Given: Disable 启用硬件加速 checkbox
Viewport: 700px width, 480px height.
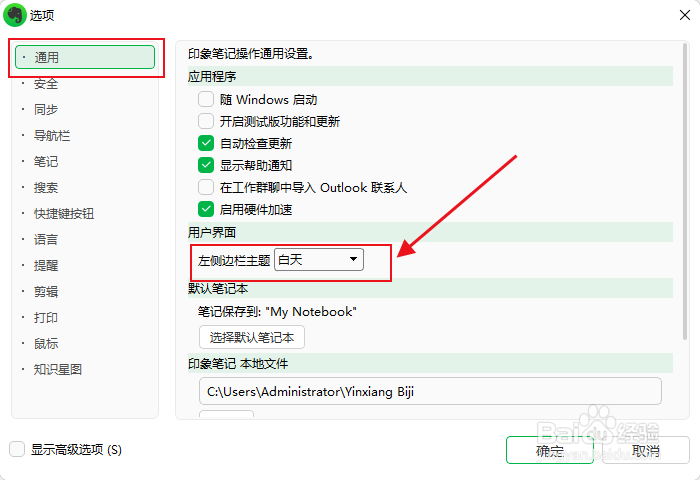Looking at the screenshot, I should coord(206,209).
